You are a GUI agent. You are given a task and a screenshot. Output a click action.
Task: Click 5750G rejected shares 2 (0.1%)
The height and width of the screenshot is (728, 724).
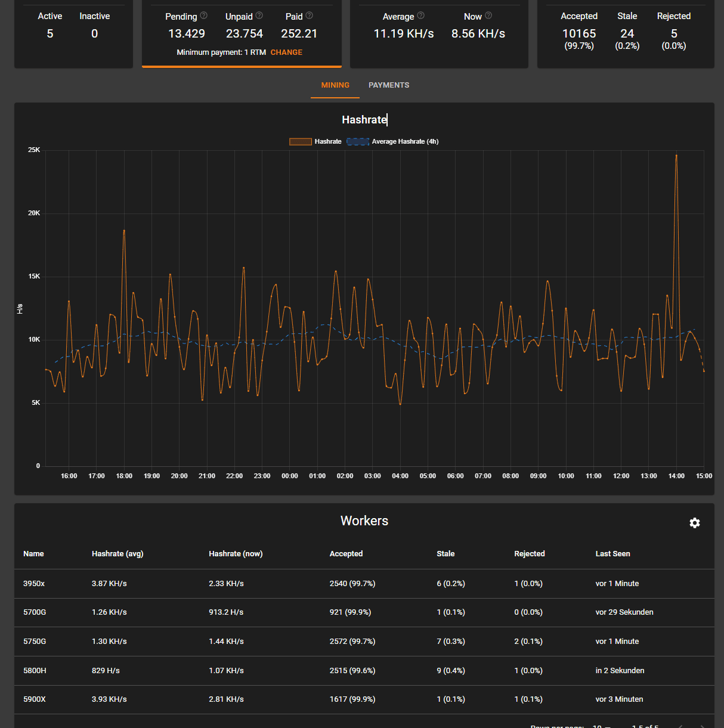(x=528, y=642)
